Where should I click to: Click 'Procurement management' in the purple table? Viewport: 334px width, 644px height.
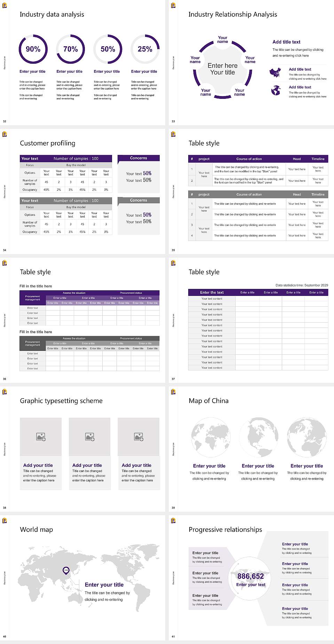click(x=33, y=298)
